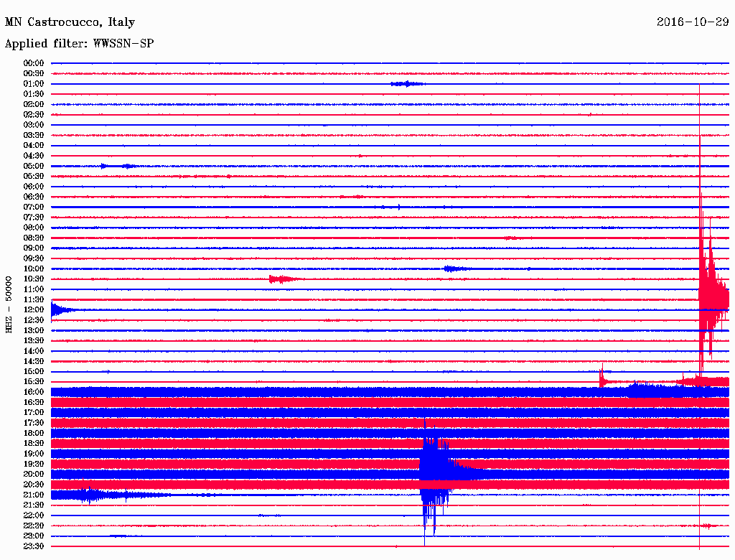Image resolution: width=735 pixels, height=560 pixels.
Task: Choose the 05:00 time label
Action: (x=34, y=166)
